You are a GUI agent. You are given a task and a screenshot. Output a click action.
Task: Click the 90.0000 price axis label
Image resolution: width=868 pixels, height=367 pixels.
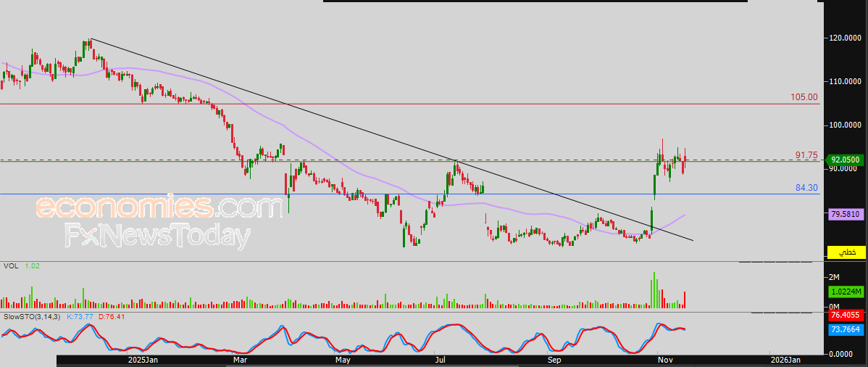pyautogui.click(x=845, y=169)
